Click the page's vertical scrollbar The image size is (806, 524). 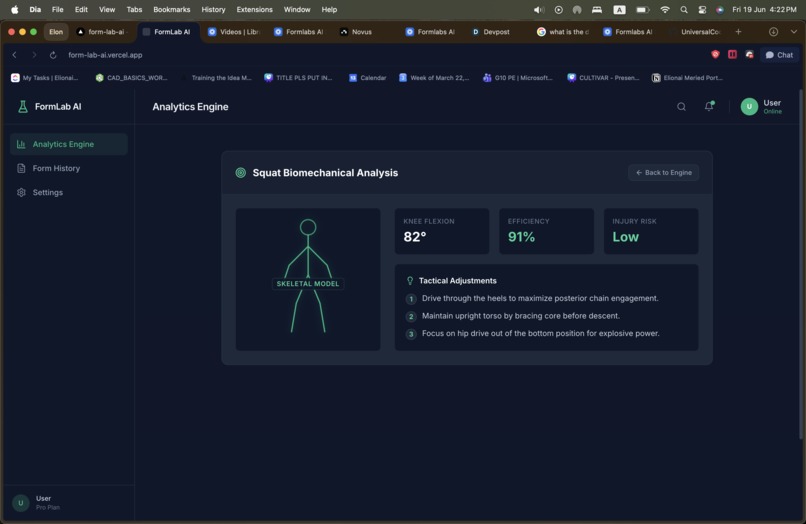click(801, 262)
